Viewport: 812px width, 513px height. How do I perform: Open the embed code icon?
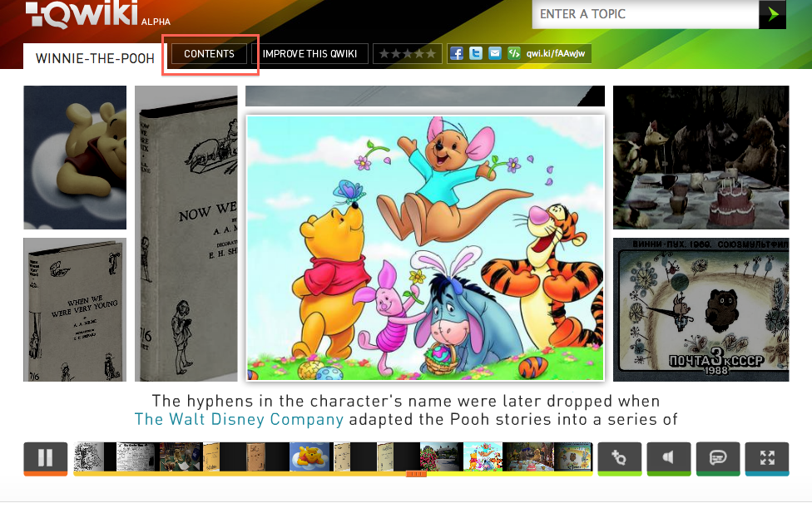click(513, 53)
